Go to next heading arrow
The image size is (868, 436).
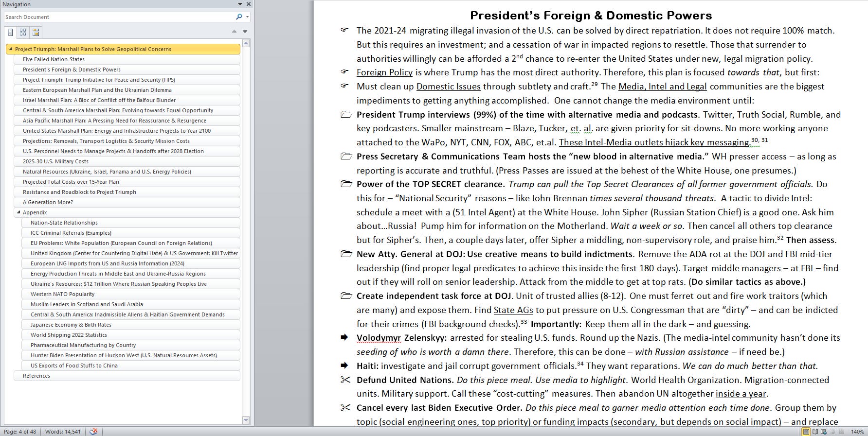245,32
